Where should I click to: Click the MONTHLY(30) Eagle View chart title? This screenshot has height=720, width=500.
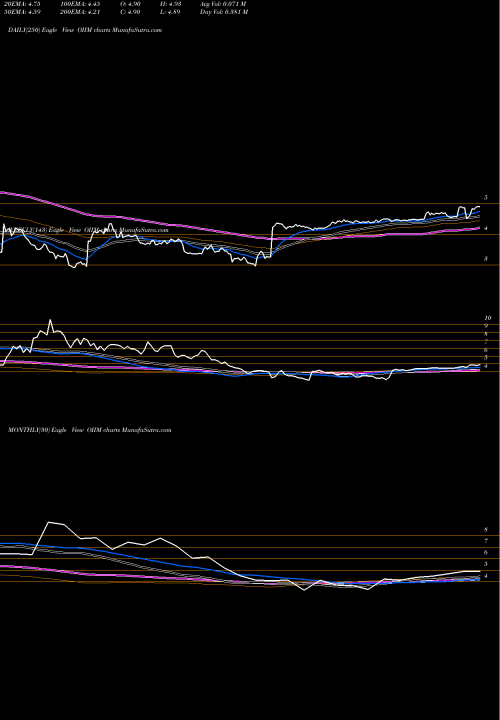click(x=90, y=430)
